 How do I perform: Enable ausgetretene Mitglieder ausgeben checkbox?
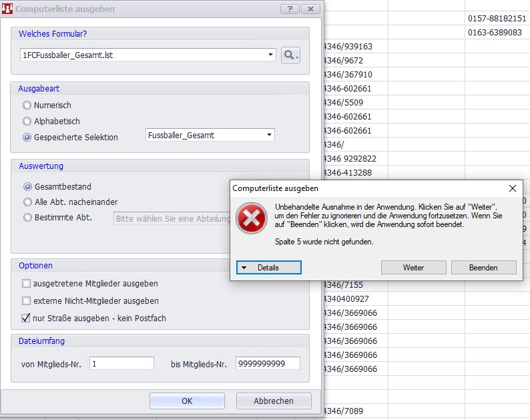(x=27, y=284)
